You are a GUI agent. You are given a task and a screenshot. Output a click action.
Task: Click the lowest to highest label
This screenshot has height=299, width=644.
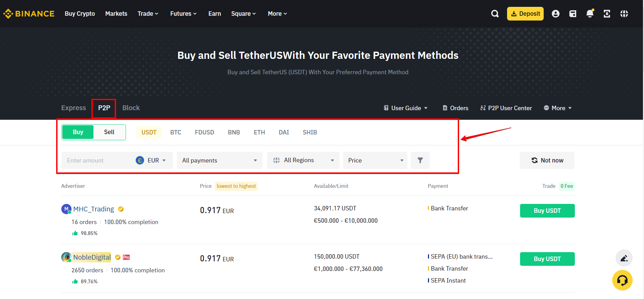(236, 186)
